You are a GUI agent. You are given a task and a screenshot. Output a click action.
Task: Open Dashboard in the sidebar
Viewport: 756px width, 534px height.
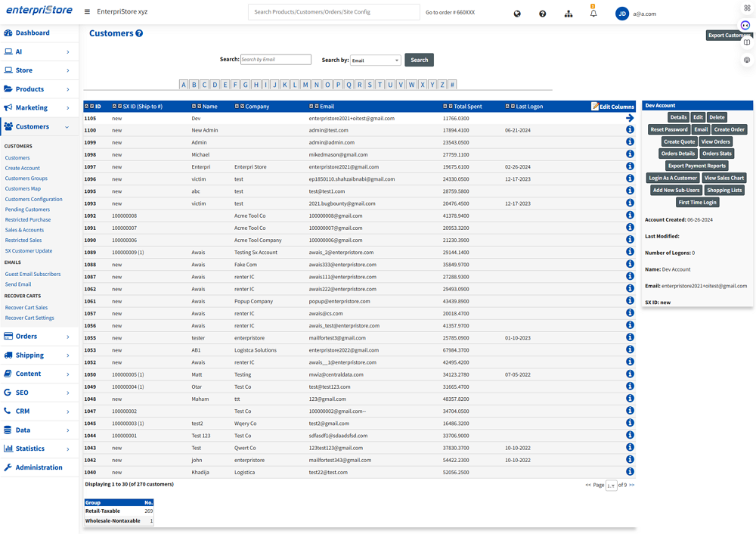coord(33,33)
